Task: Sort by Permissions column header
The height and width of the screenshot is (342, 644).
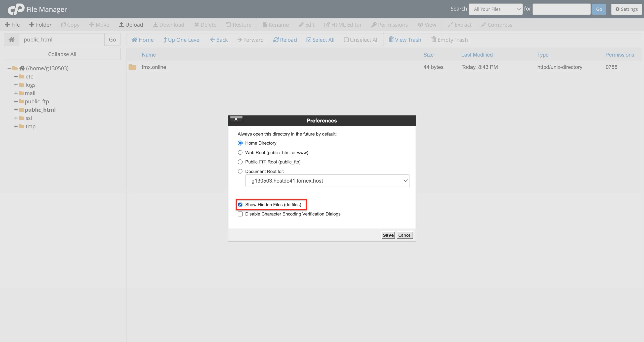Action: (x=620, y=55)
